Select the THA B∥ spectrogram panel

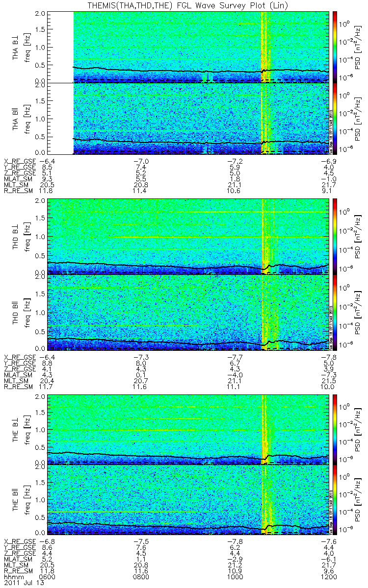(x=187, y=118)
